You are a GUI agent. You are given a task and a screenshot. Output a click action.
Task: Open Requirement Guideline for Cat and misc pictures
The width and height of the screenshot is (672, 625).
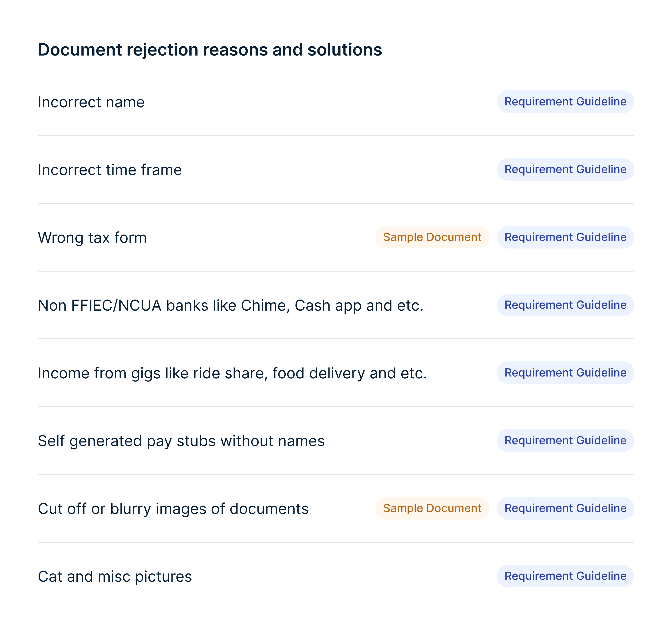[x=565, y=576]
